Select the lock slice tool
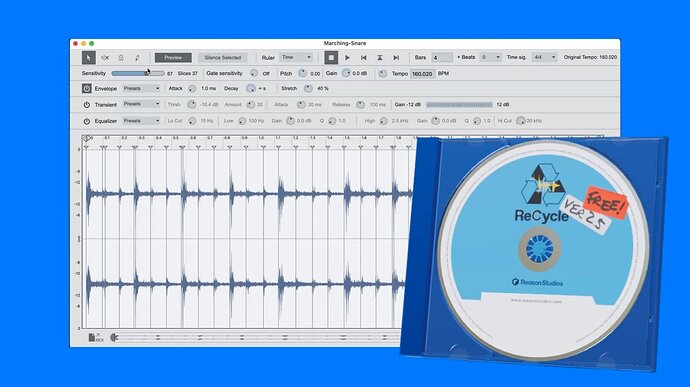This screenshot has width=690, height=387. [121, 57]
